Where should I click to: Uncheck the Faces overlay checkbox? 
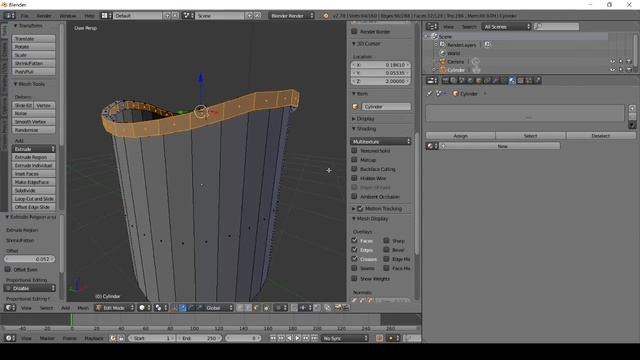point(354,240)
